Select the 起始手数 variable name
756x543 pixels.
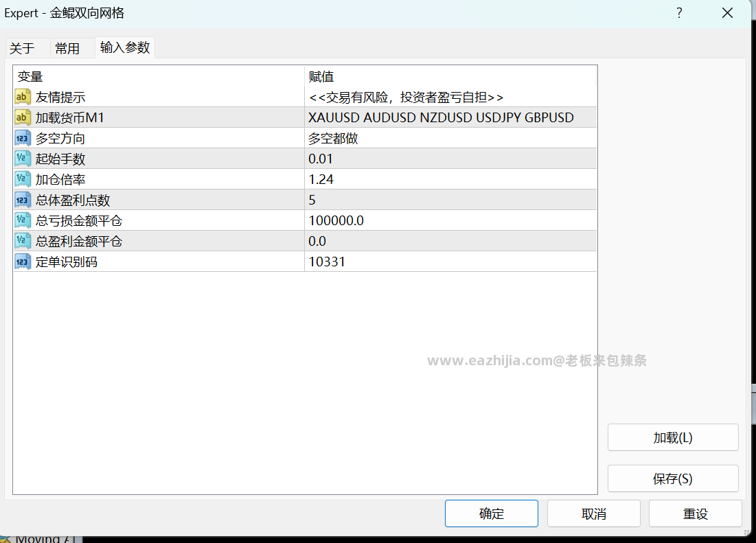click(x=60, y=159)
